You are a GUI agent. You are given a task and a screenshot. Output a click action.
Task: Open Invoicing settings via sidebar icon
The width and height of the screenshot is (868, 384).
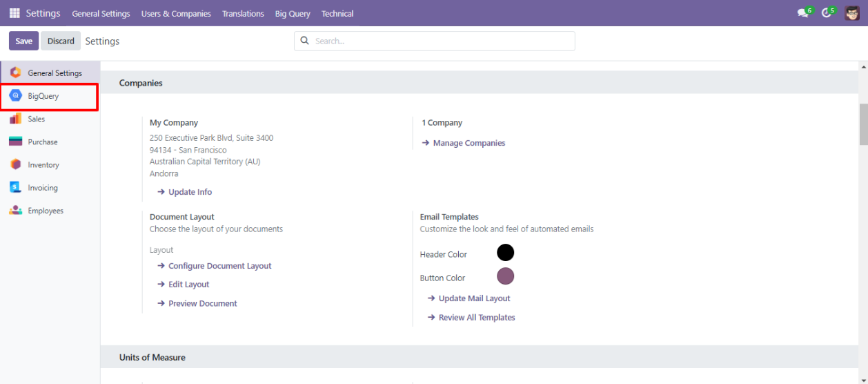[15, 187]
